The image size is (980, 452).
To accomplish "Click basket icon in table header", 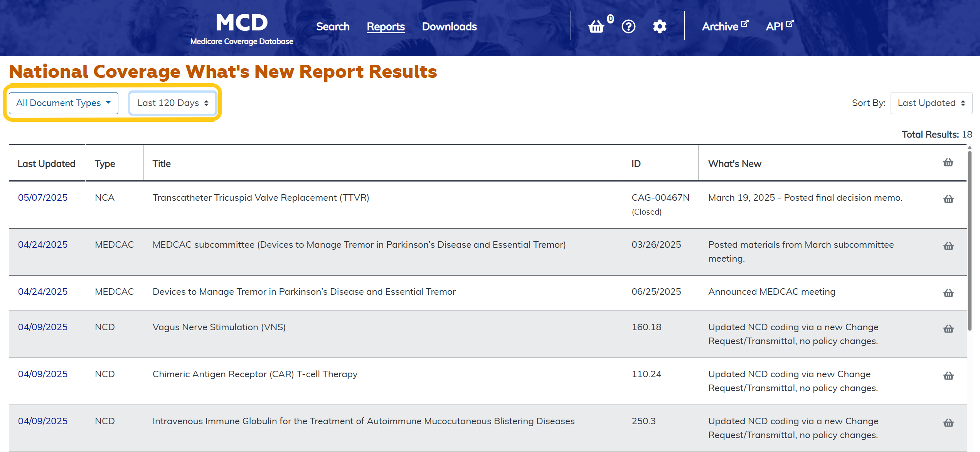I will tap(948, 163).
